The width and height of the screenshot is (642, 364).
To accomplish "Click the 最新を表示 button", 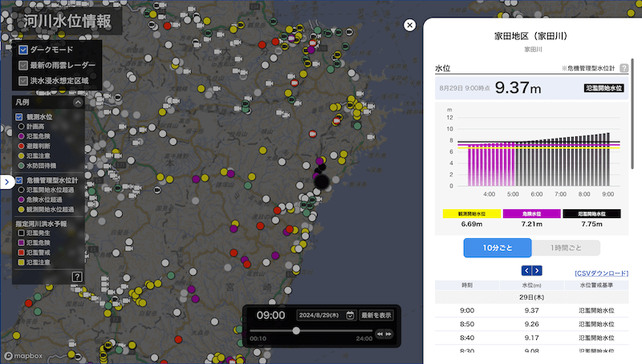I will 376,315.
